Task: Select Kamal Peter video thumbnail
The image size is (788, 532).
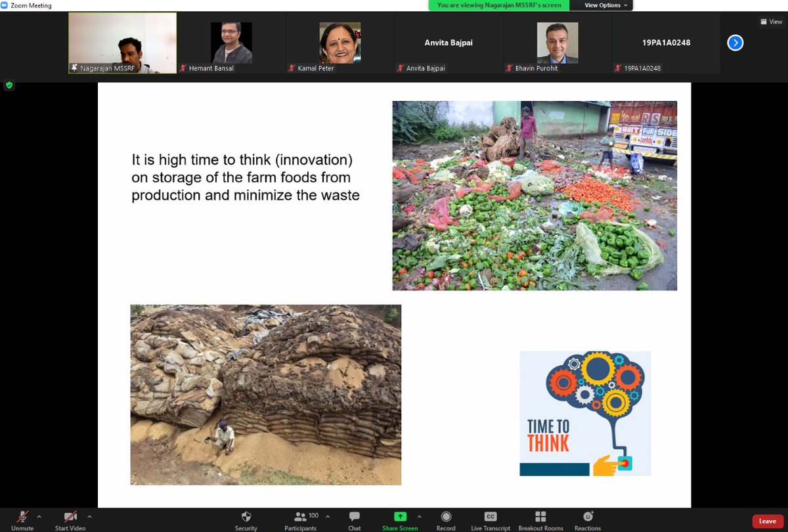Action: [x=339, y=43]
